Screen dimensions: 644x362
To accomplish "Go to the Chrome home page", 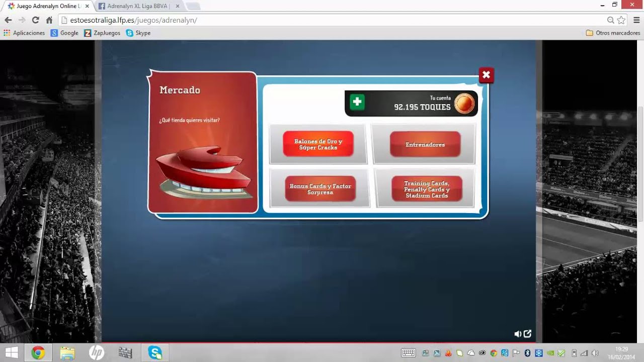I will coord(49,20).
